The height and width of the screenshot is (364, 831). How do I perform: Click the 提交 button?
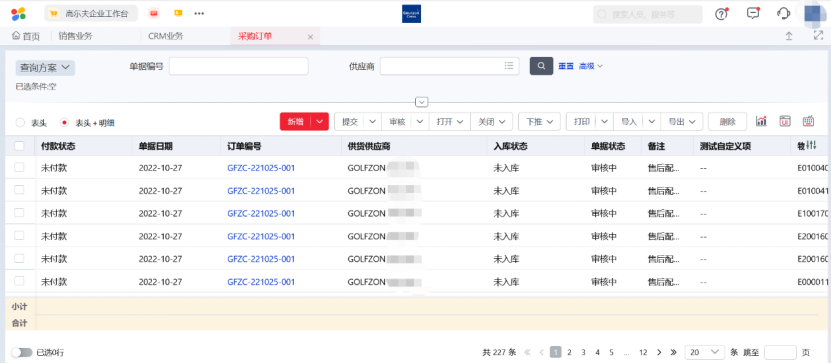pyautogui.click(x=350, y=121)
